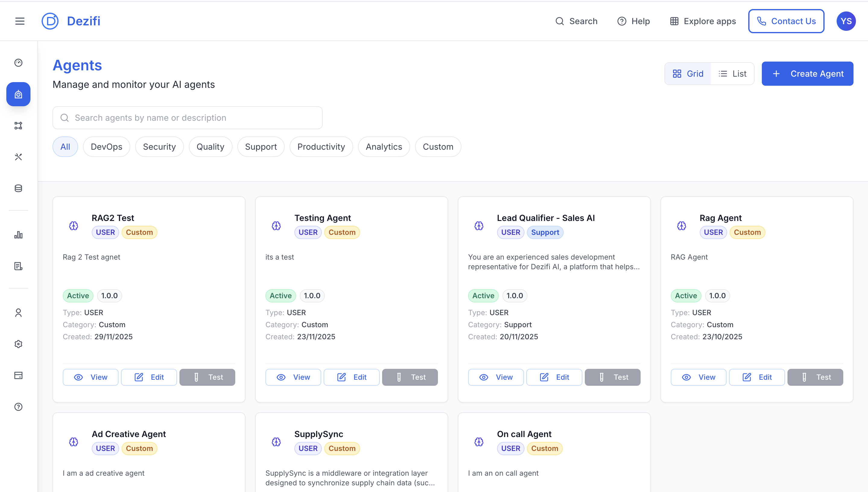Select the Agents robot icon in sidebar
868x492 pixels.
coord(18,94)
